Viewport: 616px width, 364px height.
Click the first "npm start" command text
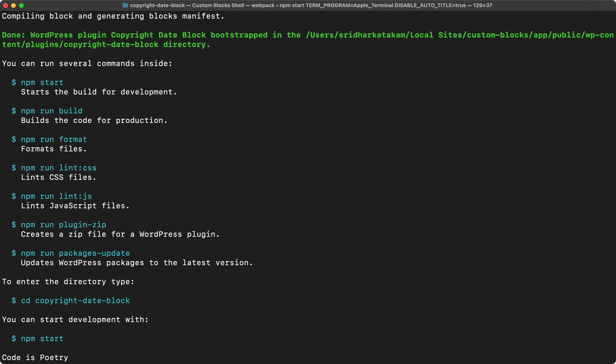click(42, 82)
